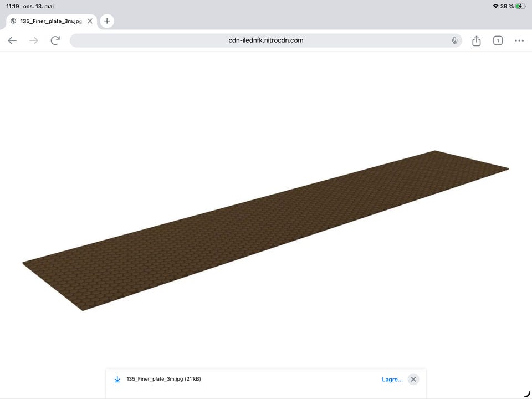Tap Lagre... to save the download
532x399 pixels.
pos(392,379)
